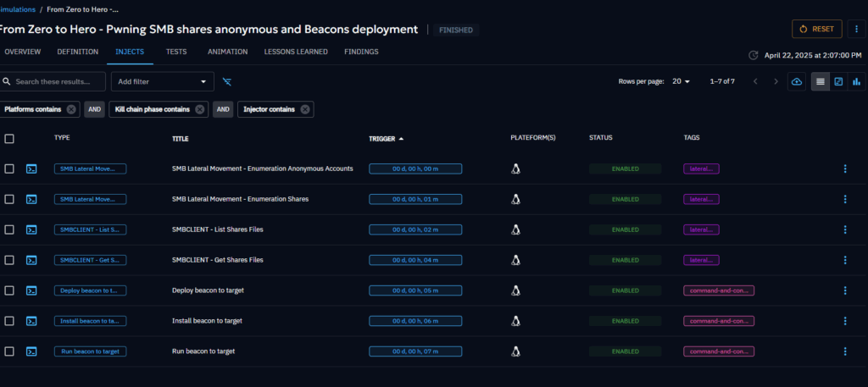The width and height of the screenshot is (868, 387).
Task: Open row actions for Run beacon to target
Action: point(844,351)
